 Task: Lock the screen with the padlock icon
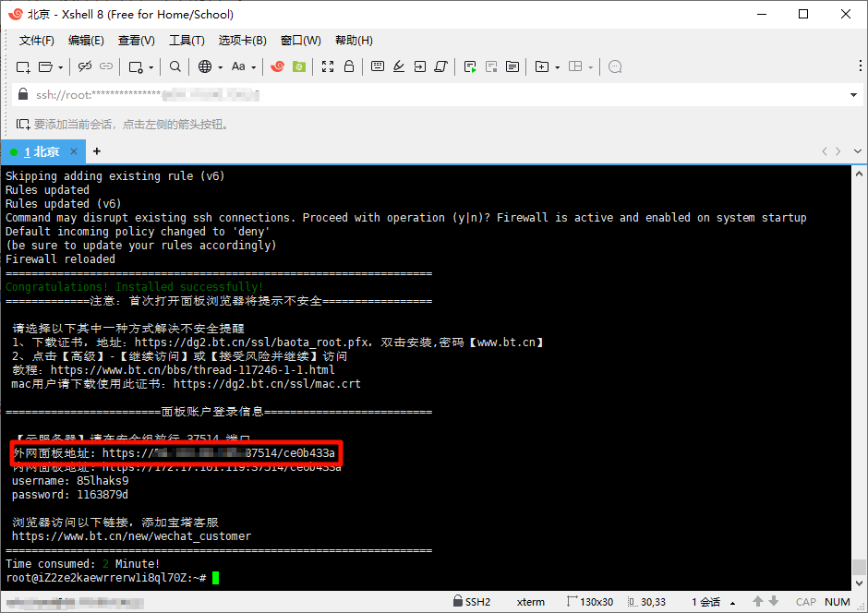(349, 66)
